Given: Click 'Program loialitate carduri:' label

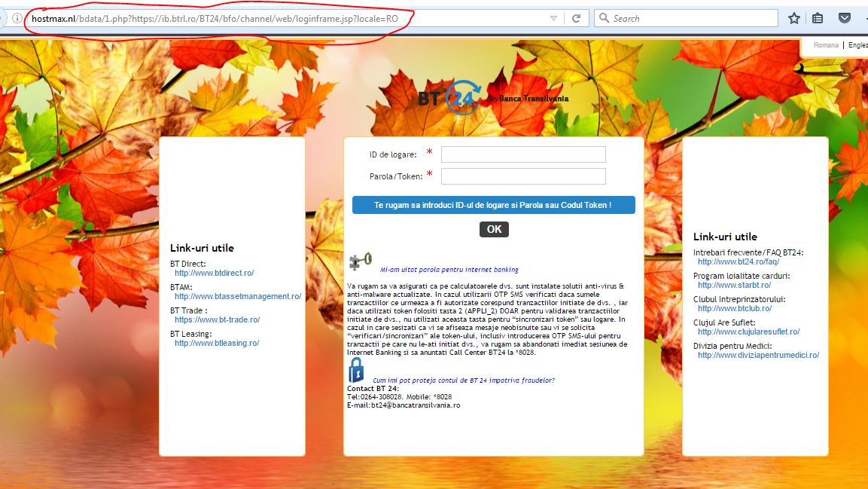Looking at the screenshot, I should [x=742, y=276].
